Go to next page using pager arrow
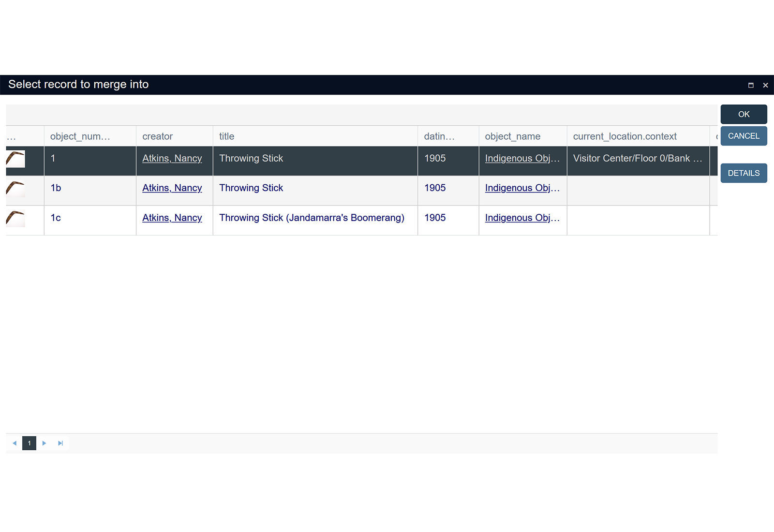 click(x=44, y=443)
